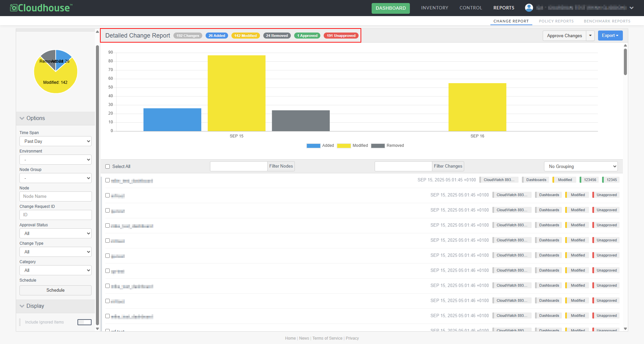Click the 26 Added badge
The width and height of the screenshot is (644, 344).
tap(217, 36)
